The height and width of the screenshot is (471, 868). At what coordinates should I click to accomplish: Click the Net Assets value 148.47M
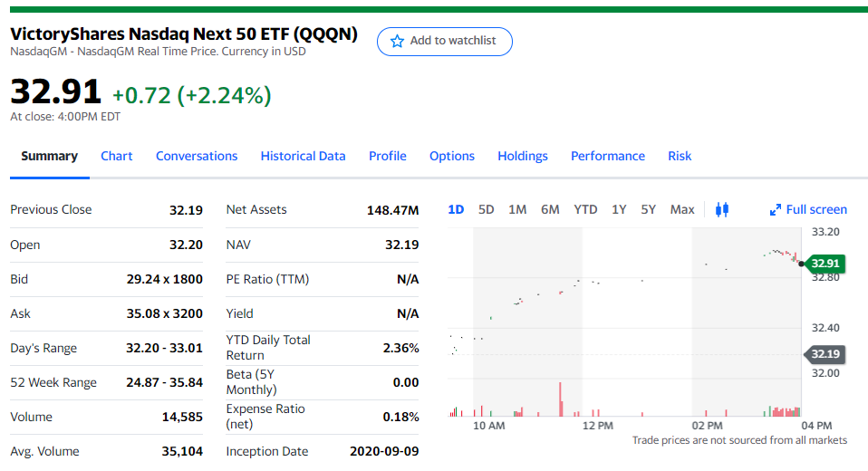coord(392,210)
